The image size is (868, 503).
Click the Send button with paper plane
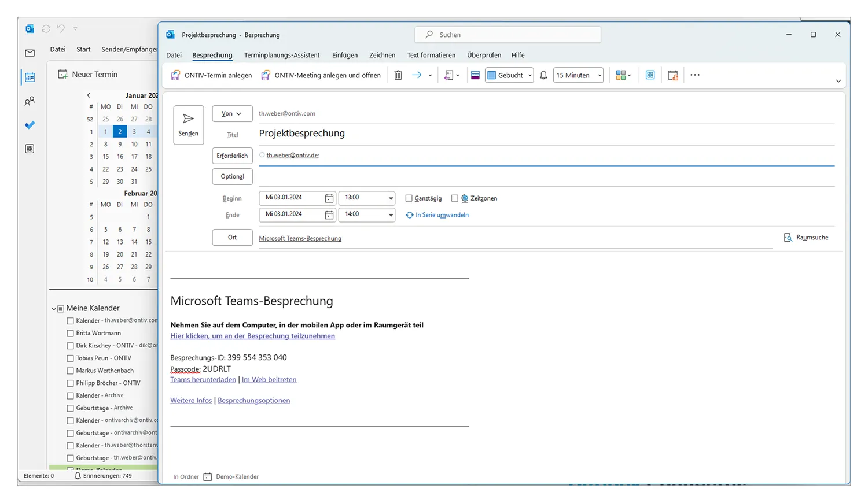(x=188, y=125)
